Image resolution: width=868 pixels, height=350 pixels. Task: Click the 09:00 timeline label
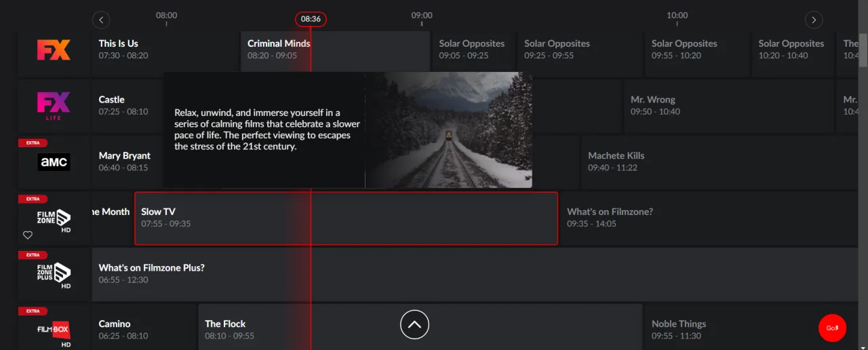click(x=422, y=15)
